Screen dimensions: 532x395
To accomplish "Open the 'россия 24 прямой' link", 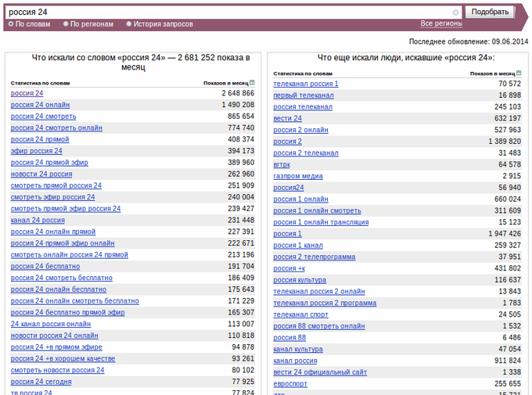I will 40,139.
